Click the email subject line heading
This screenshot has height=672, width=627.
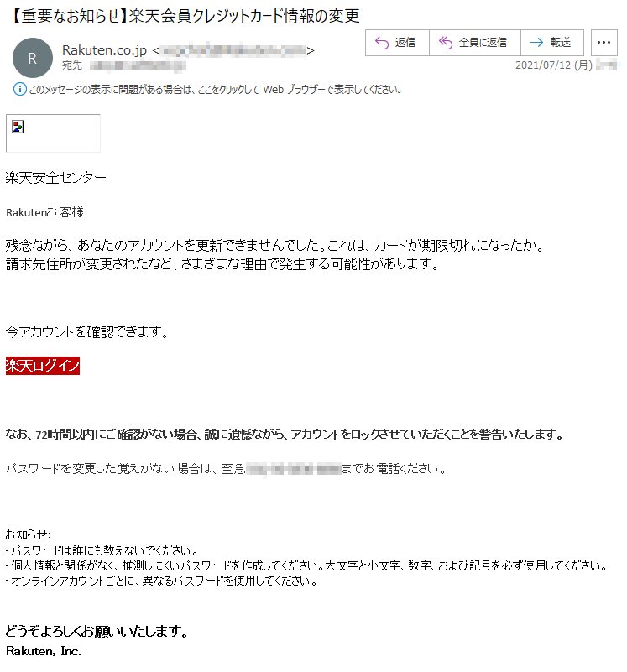click(183, 16)
